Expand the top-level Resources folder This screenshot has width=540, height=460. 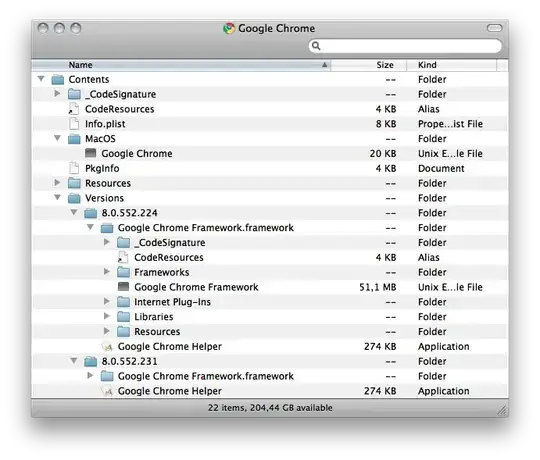(58, 182)
